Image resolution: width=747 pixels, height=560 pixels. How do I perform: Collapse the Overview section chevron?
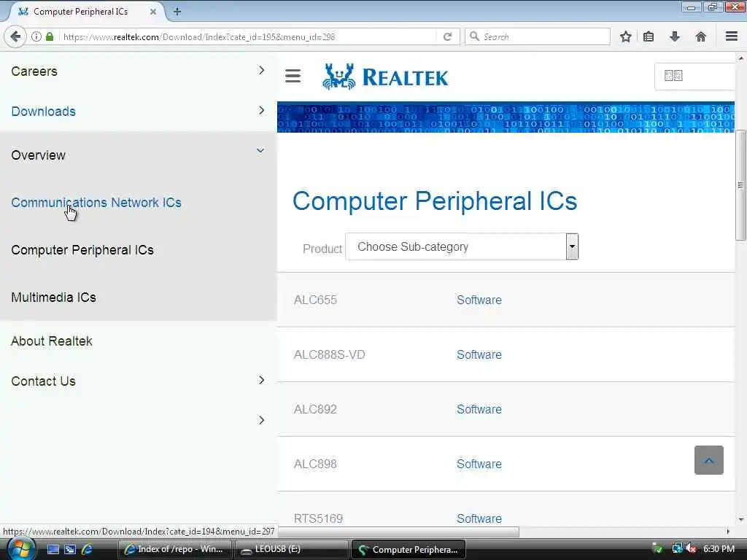[x=260, y=150]
